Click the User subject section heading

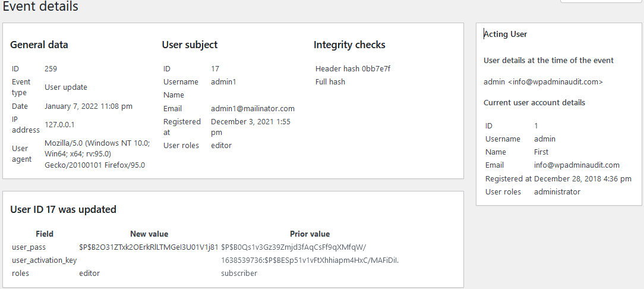pos(190,45)
